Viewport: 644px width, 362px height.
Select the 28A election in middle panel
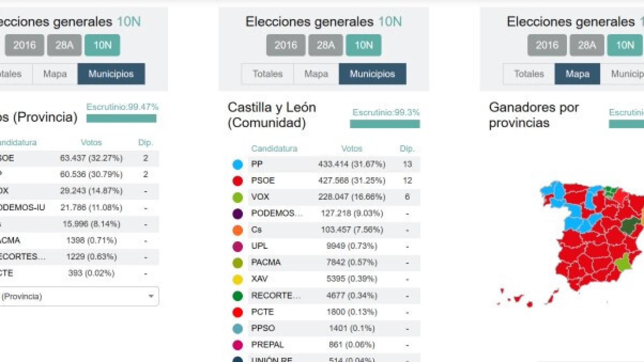(325, 45)
